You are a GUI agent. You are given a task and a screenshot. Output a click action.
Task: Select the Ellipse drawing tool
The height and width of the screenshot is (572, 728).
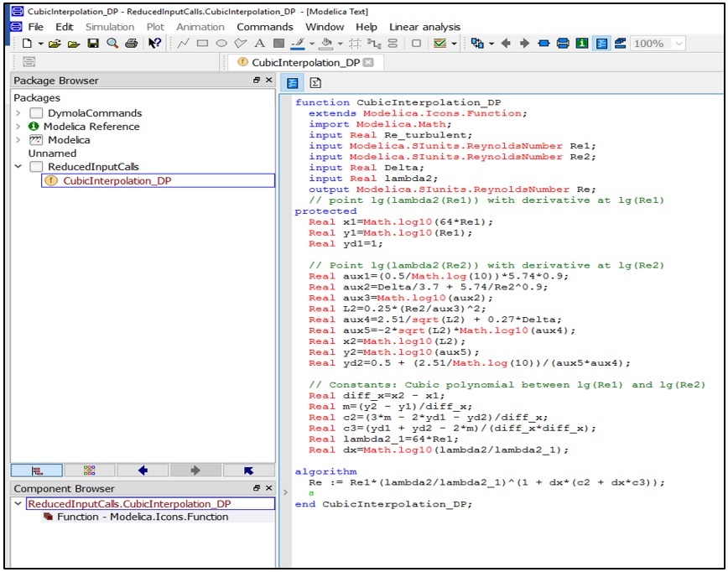click(221, 44)
